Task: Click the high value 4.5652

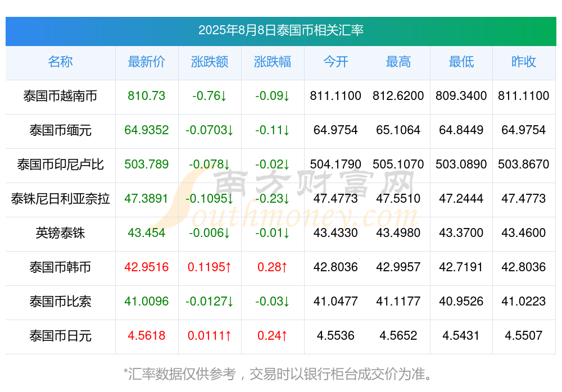Action: [398, 336]
